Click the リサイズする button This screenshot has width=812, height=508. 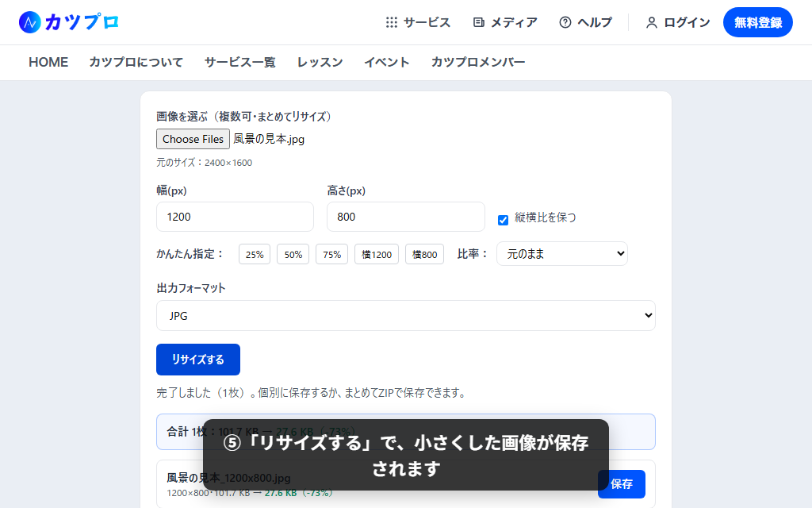click(x=197, y=360)
